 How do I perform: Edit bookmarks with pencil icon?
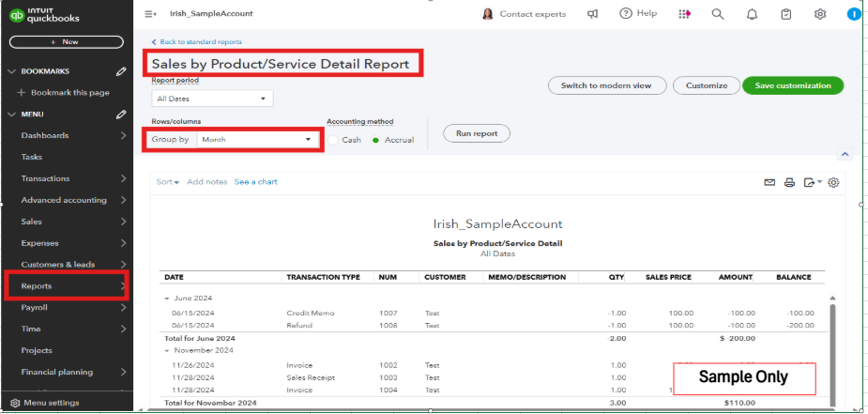click(121, 71)
